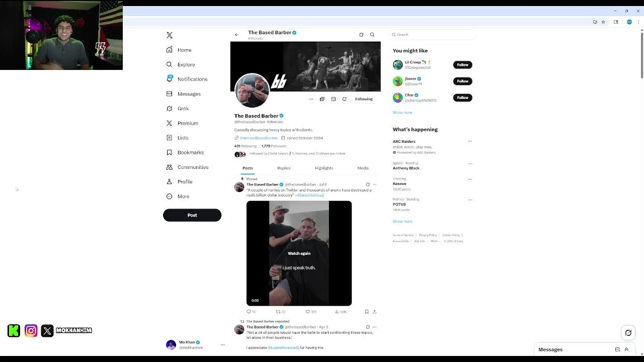Image resolution: width=644 pixels, height=362 pixels.
Task: Open Notifications from the sidebar
Action: 187,79
